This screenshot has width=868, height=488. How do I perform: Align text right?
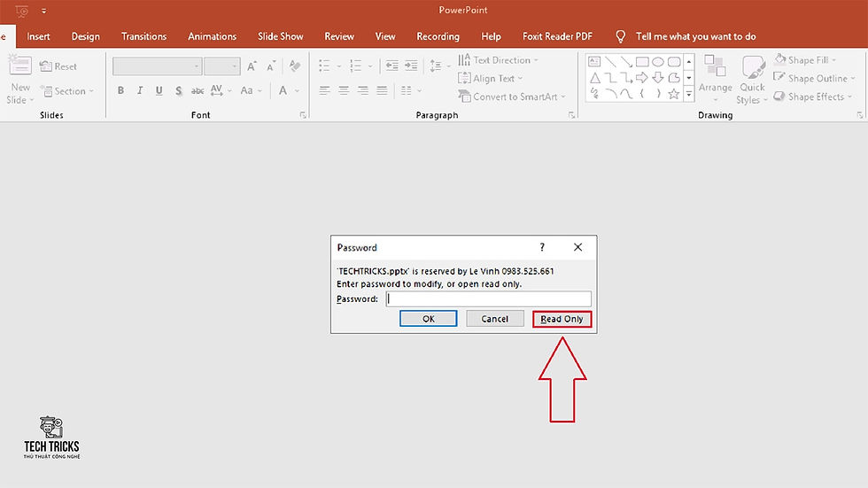363,90
